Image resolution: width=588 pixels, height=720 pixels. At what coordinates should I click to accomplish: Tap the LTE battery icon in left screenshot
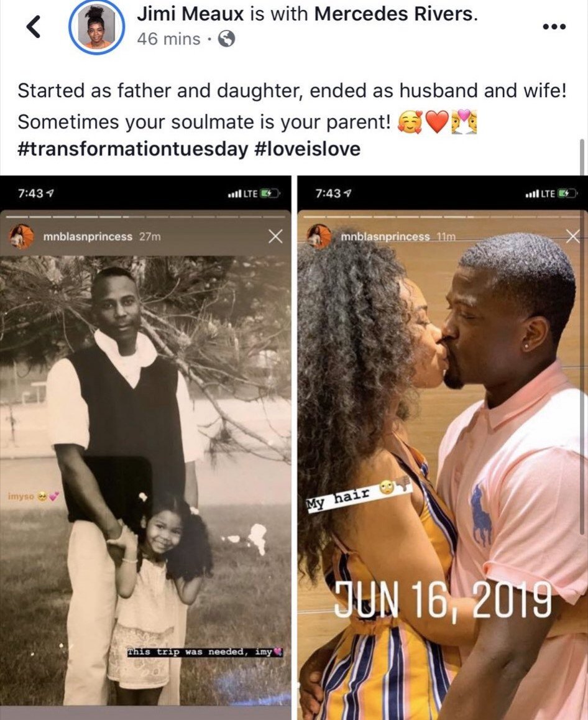(269, 193)
